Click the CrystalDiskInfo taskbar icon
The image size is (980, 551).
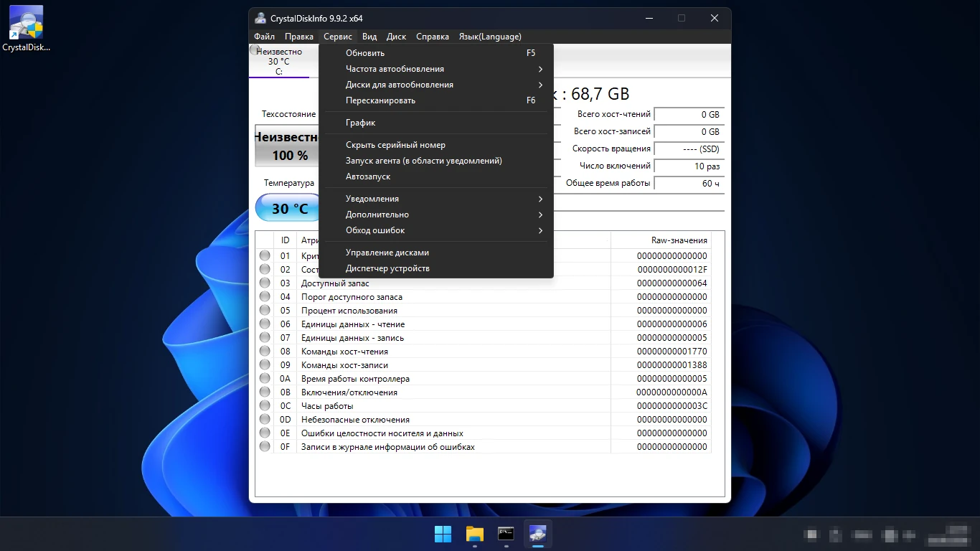coord(538,534)
